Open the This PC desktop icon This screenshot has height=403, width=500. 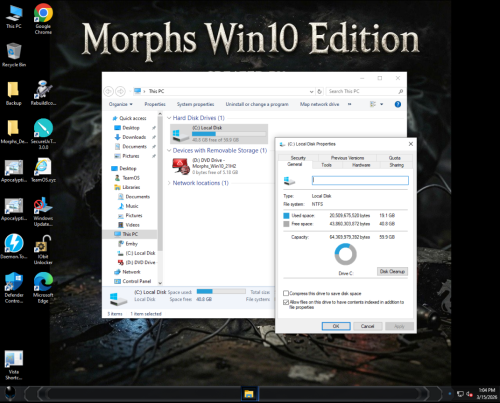tap(14, 17)
